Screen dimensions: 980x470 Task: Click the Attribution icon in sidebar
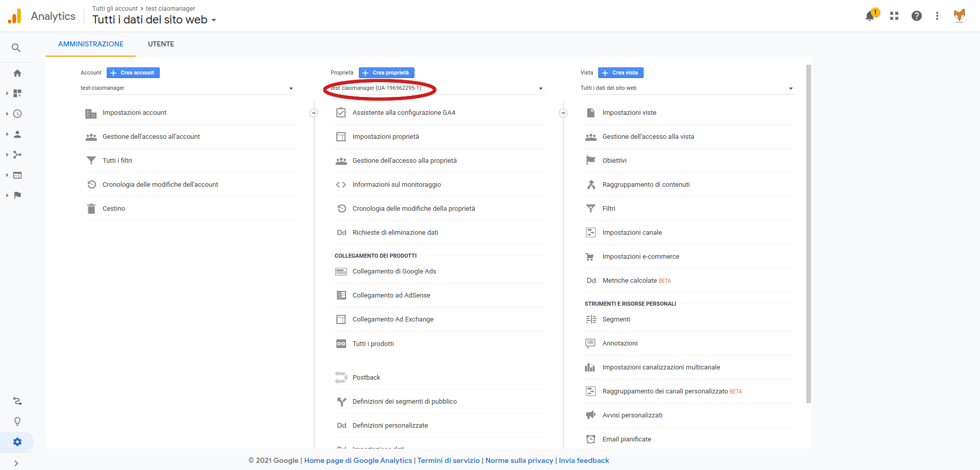tap(17, 401)
